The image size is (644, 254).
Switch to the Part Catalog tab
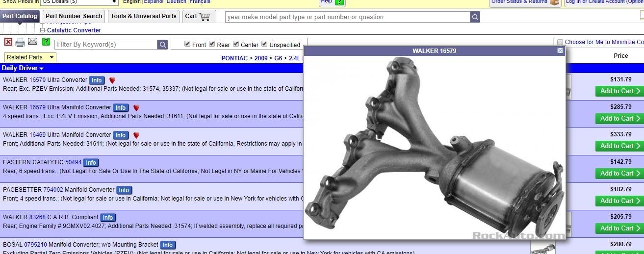coord(20,16)
